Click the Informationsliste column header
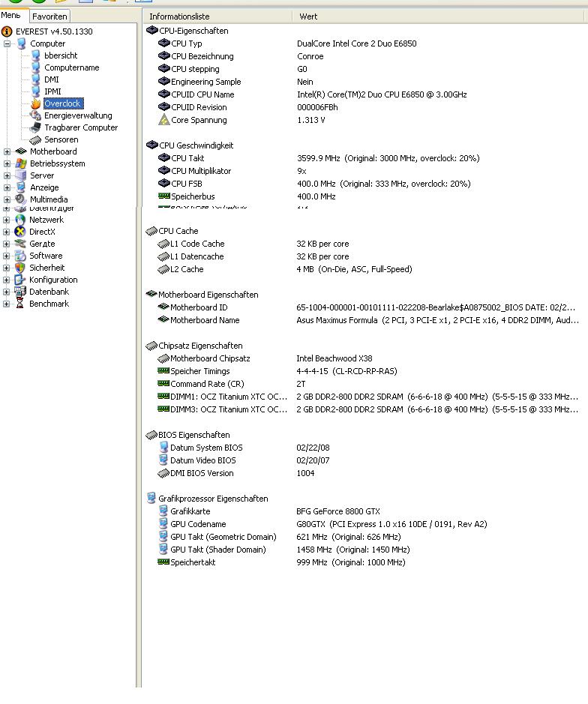Image resolution: width=588 pixels, height=704 pixels. (217, 16)
